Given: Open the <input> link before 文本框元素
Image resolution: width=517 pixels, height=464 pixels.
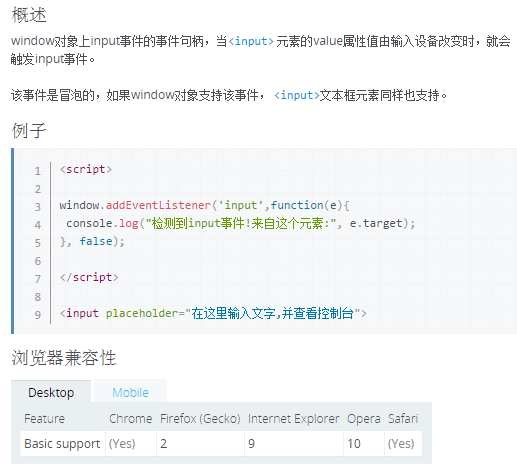Looking at the screenshot, I should coord(297,95).
